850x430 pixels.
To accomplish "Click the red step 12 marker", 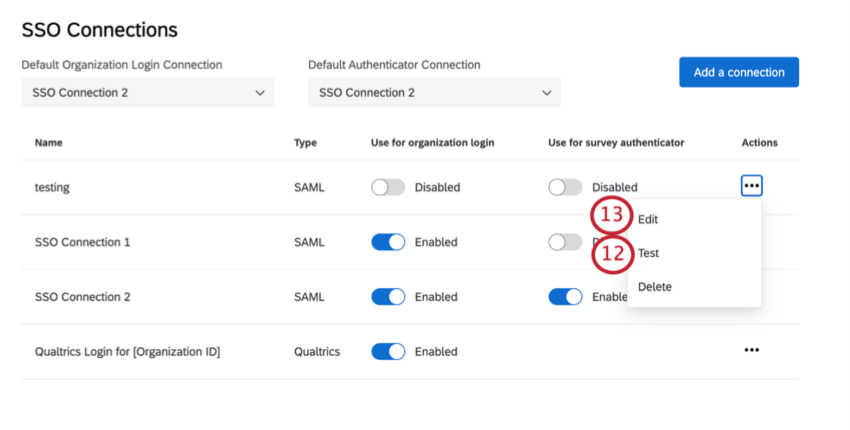I will [x=611, y=253].
